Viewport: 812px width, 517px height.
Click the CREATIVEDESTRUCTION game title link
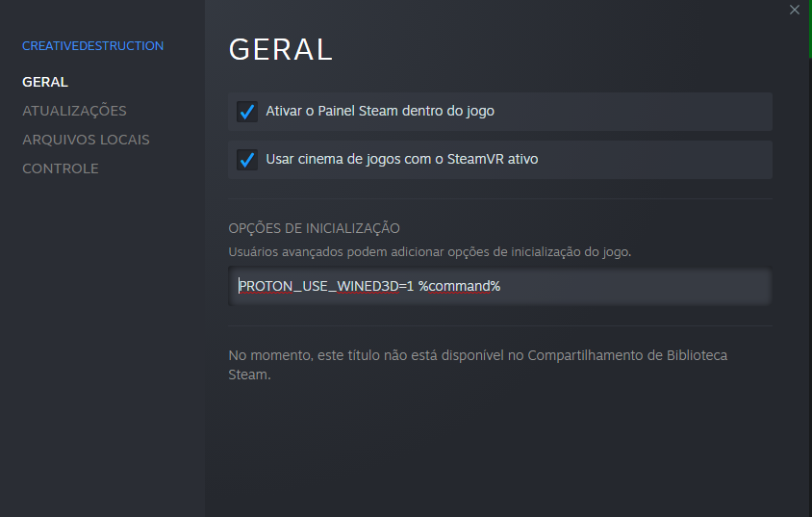pos(92,45)
